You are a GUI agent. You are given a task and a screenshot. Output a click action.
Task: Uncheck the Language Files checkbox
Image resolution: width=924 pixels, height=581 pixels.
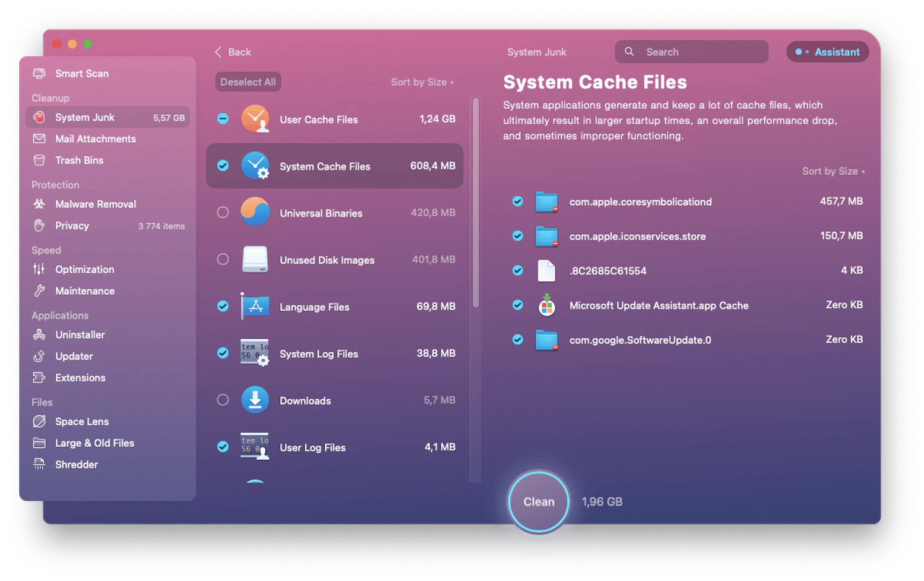coord(223,306)
